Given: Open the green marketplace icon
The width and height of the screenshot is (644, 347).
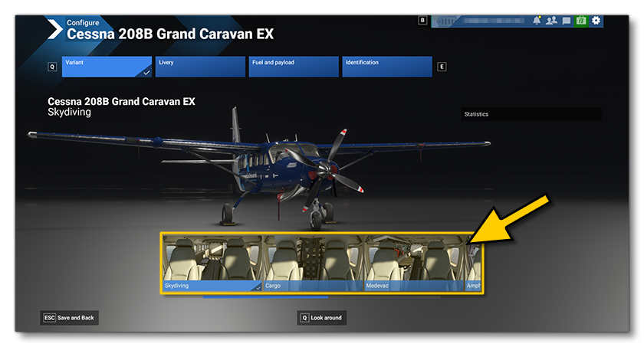Looking at the screenshot, I should (581, 21).
